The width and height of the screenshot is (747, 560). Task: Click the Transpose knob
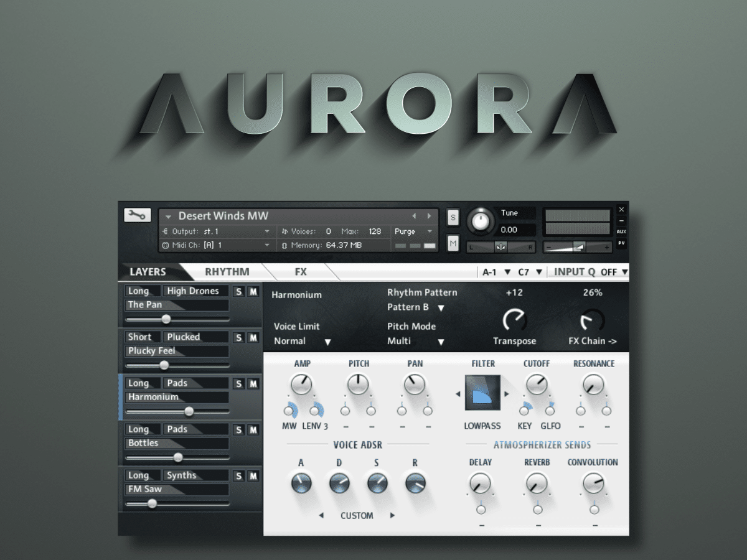514,320
